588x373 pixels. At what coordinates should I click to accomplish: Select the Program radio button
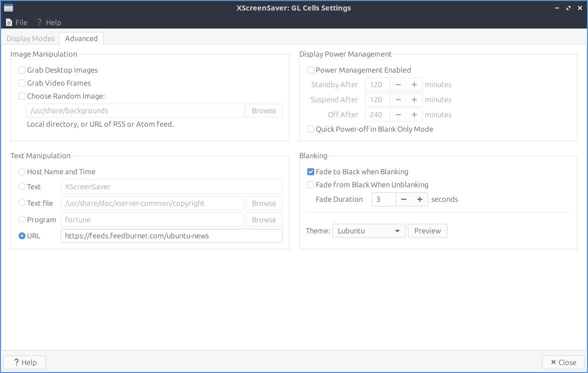point(22,219)
